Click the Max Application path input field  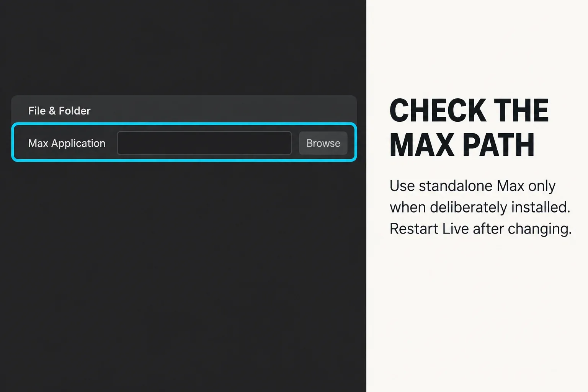point(204,143)
